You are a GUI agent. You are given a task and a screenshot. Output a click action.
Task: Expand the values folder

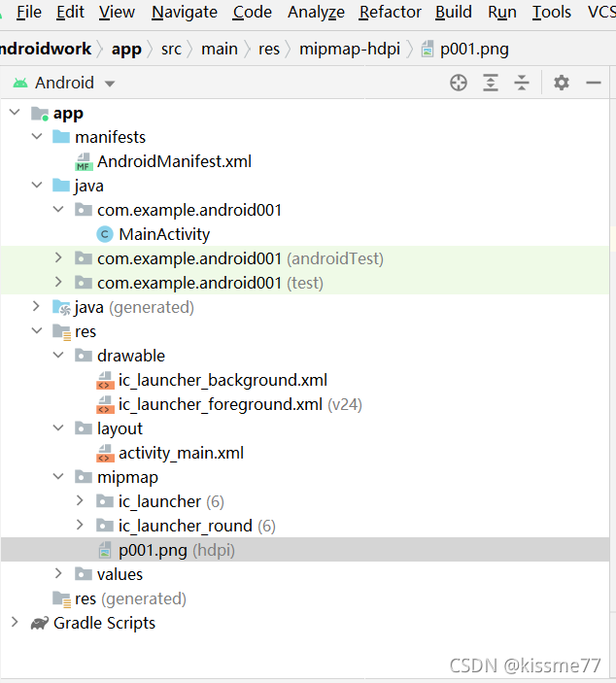[x=58, y=573]
